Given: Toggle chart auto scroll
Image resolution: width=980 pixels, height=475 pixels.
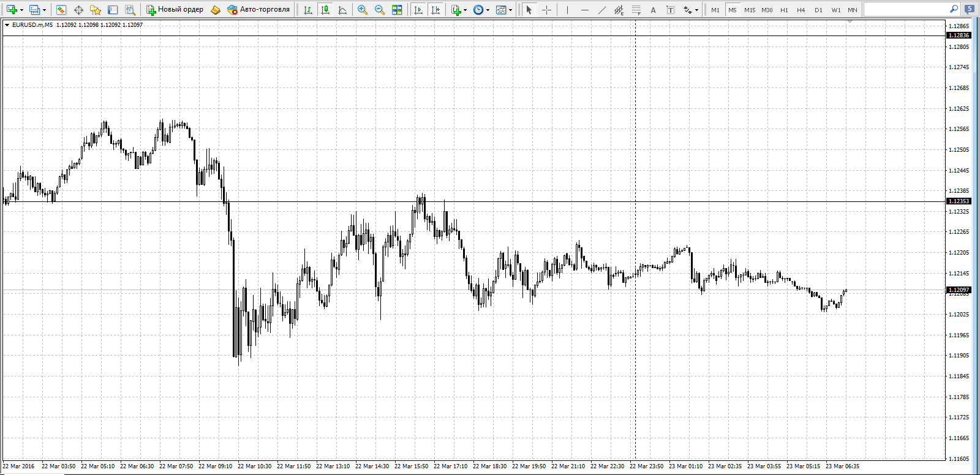Looking at the screenshot, I should (419, 10).
